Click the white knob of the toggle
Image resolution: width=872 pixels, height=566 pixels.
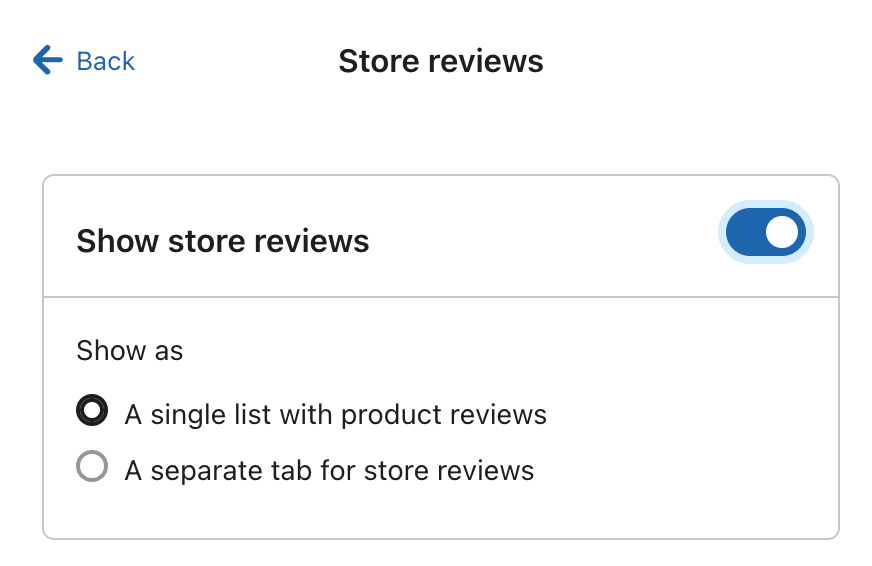pos(782,233)
